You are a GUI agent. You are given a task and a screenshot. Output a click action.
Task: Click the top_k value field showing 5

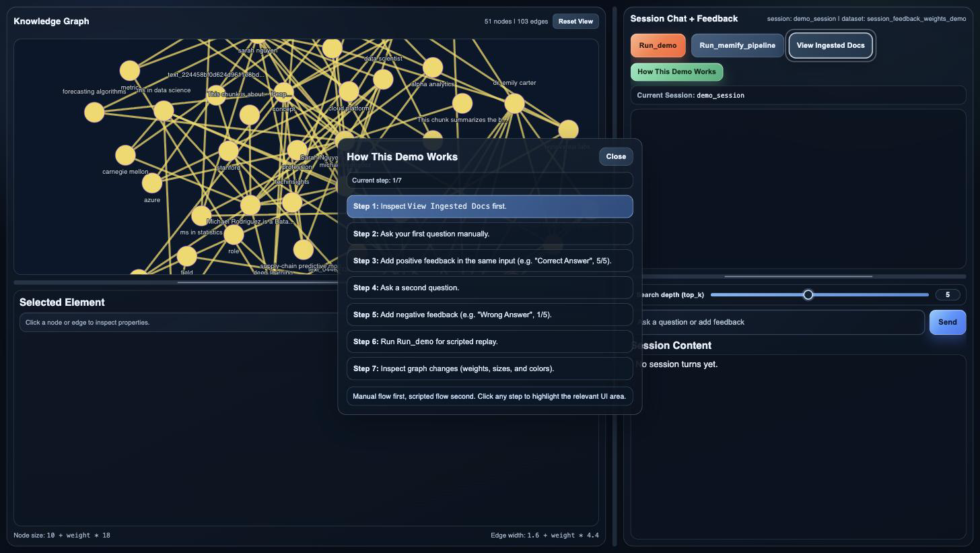point(947,294)
